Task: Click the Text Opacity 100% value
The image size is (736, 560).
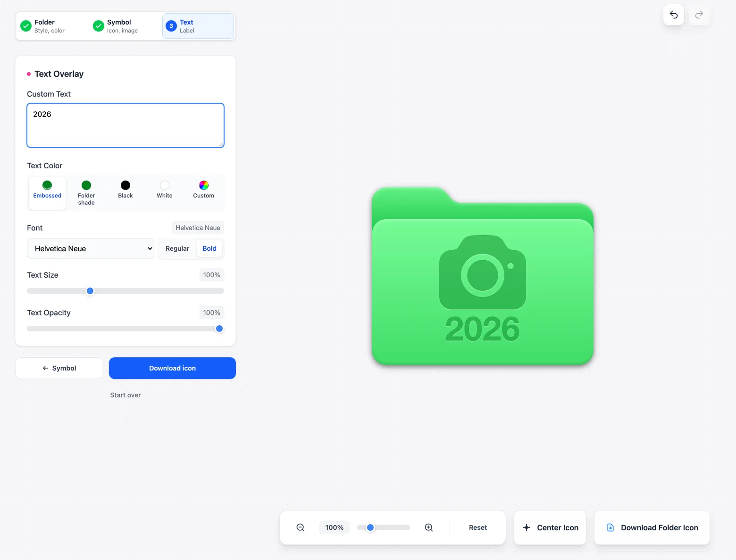Action: 211,313
